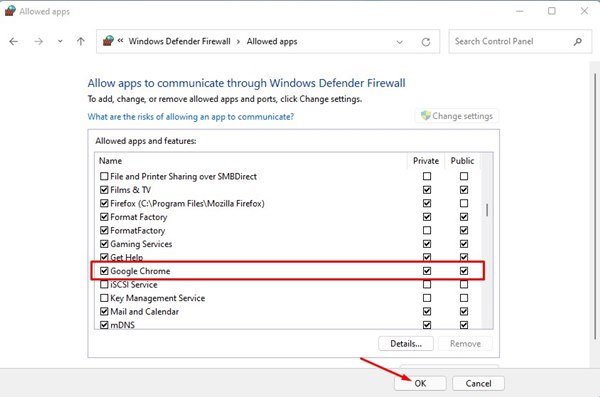Viewport: 600px width, 397px height.
Task: Enable Public access for Firefox
Action: 464,203
